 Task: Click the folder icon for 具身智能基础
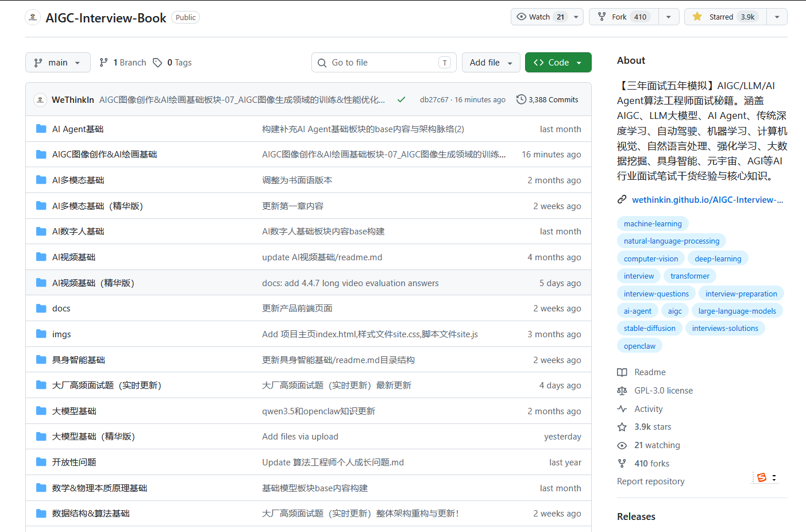coord(41,360)
